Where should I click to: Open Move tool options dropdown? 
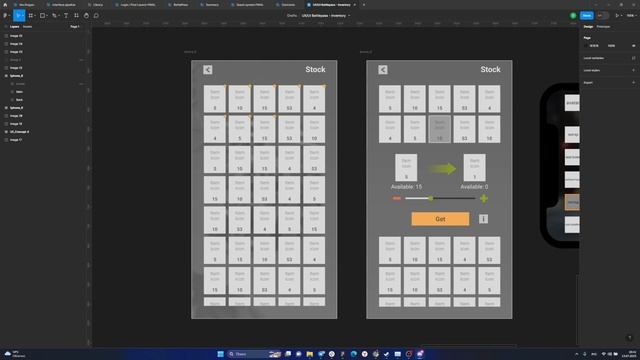click(x=23, y=16)
